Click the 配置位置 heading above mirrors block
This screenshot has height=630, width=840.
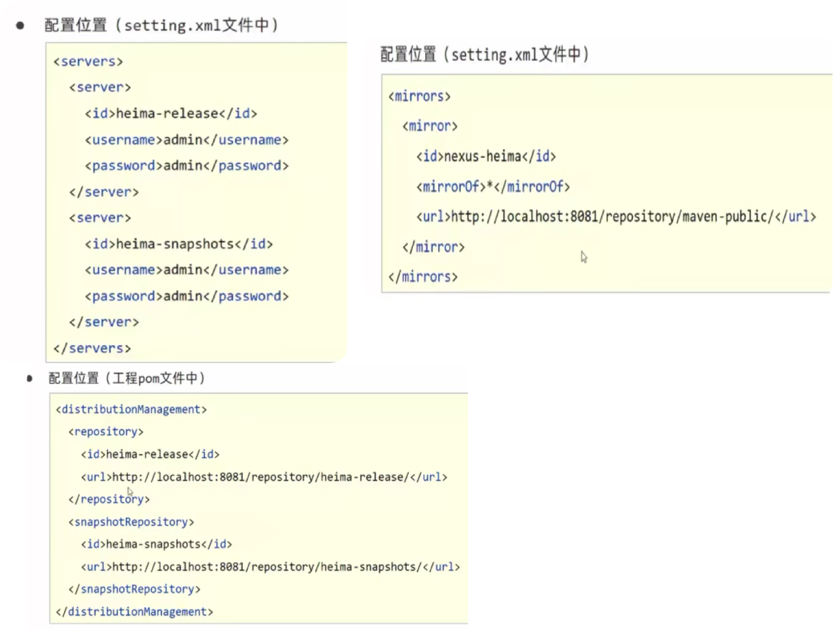point(484,55)
